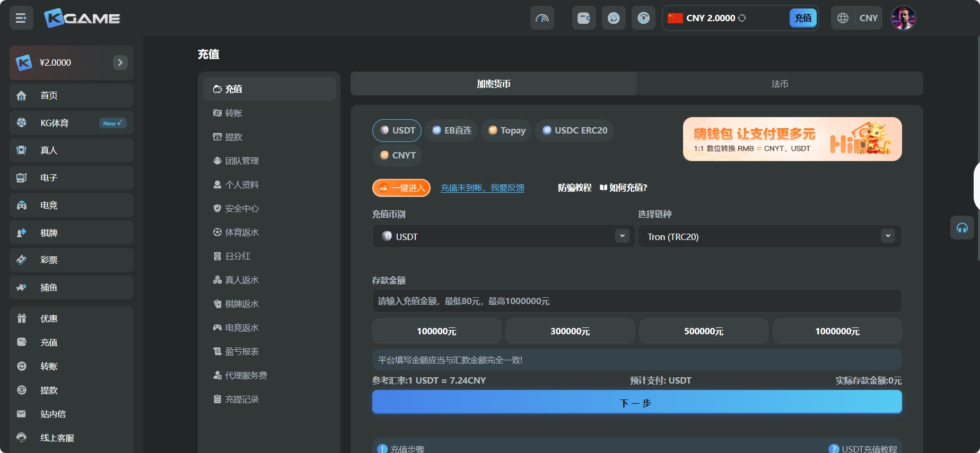Viewport: 980px width, 453px height.
Task: Click the 下一步 button
Action: (x=636, y=403)
